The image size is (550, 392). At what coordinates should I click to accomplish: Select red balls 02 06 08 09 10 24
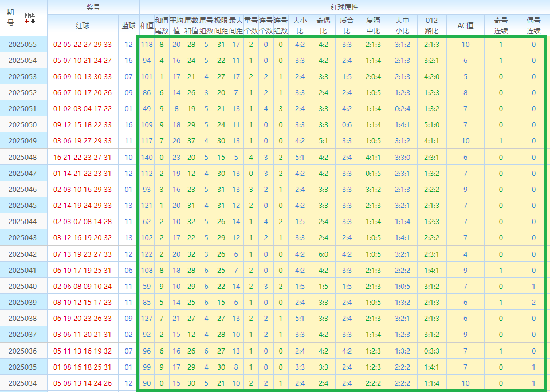82,287
